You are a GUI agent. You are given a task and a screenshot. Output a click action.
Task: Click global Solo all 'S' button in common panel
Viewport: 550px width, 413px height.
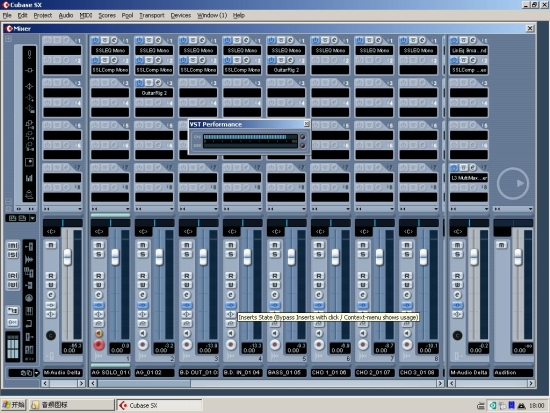(x=13, y=254)
